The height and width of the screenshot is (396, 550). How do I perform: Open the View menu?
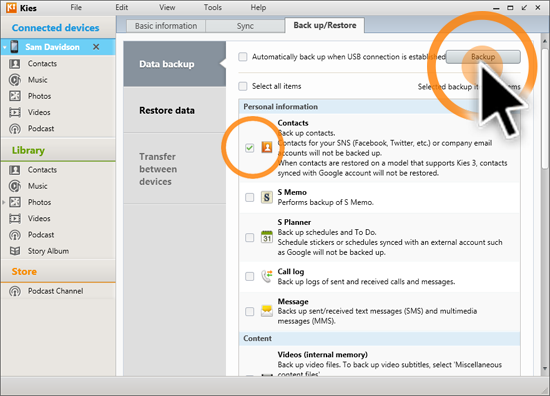(x=167, y=7)
